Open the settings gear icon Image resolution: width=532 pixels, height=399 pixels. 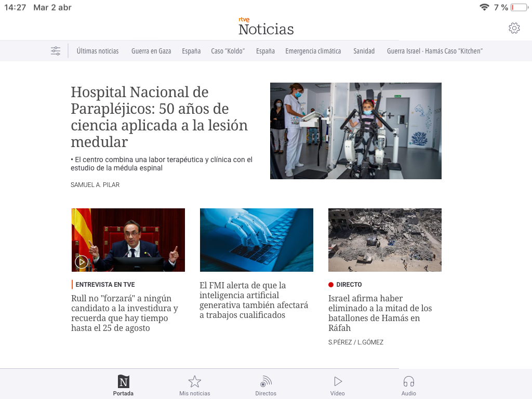[514, 28]
